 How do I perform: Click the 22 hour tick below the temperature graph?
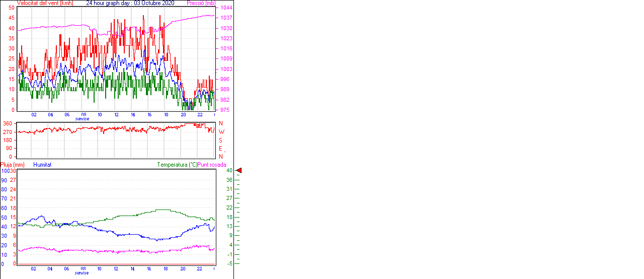click(199, 269)
